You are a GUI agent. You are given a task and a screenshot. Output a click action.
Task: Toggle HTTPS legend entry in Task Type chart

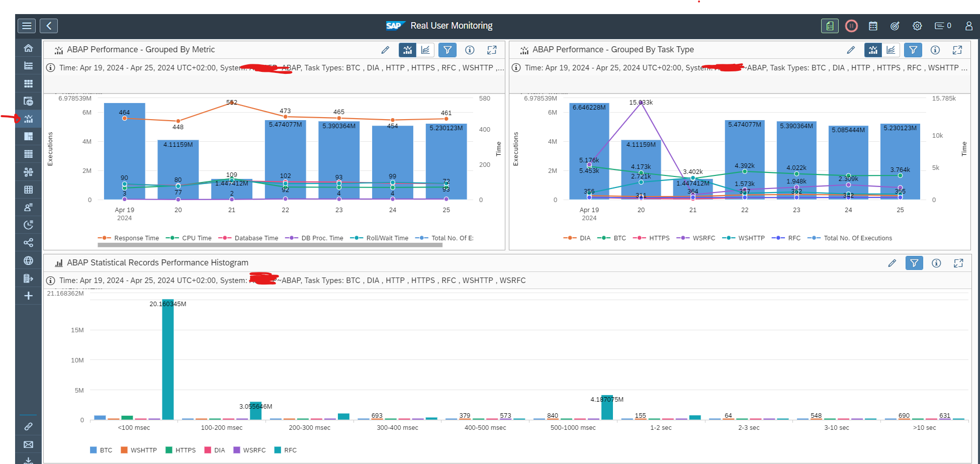tap(651, 238)
